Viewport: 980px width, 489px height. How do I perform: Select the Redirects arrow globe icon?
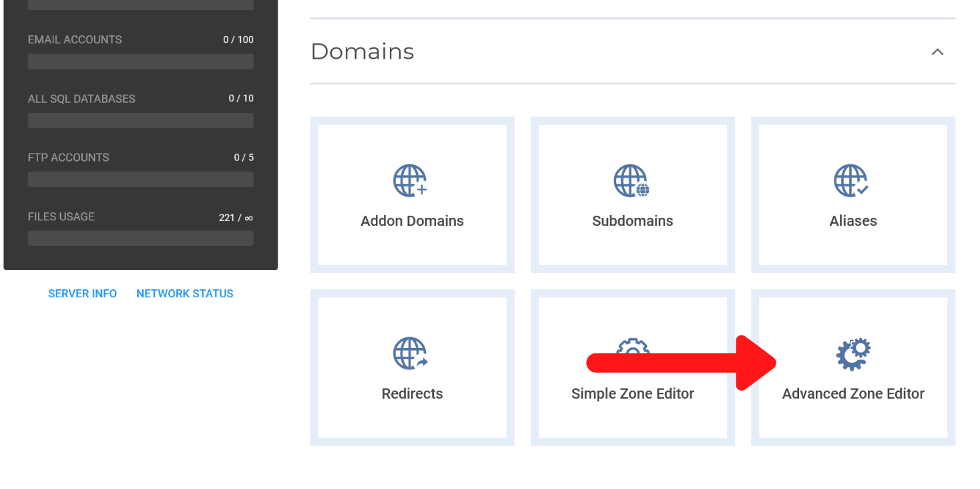(x=411, y=353)
